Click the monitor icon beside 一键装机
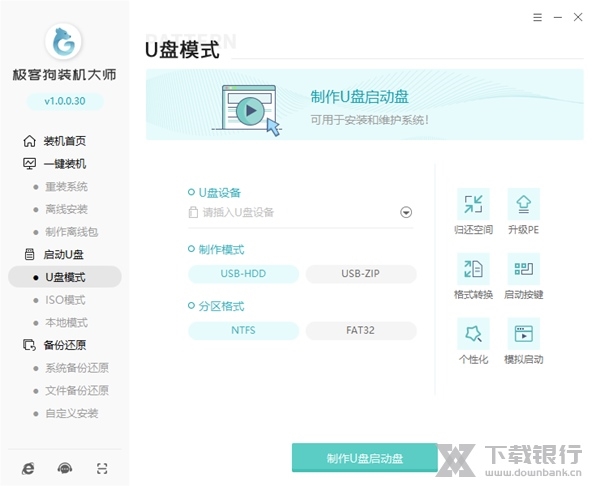600x486 pixels. (x=29, y=164)
